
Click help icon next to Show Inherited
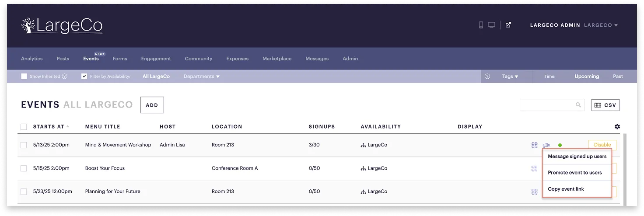pos(65,76)
